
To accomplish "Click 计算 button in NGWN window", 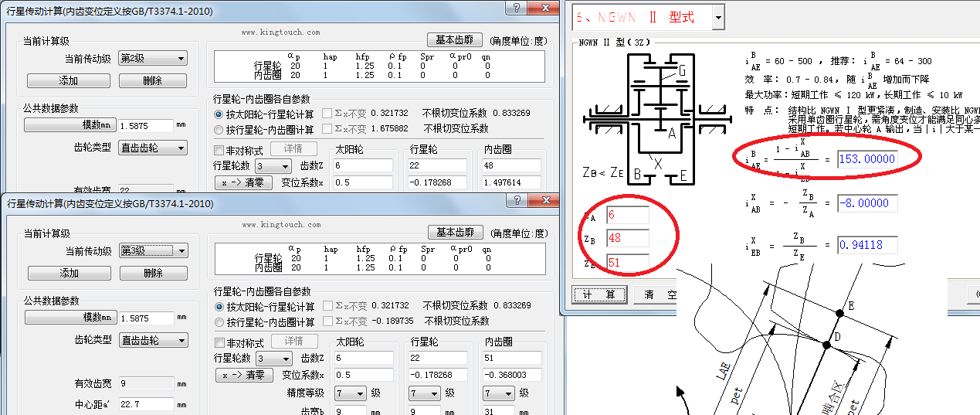I will tap(599, 294).
